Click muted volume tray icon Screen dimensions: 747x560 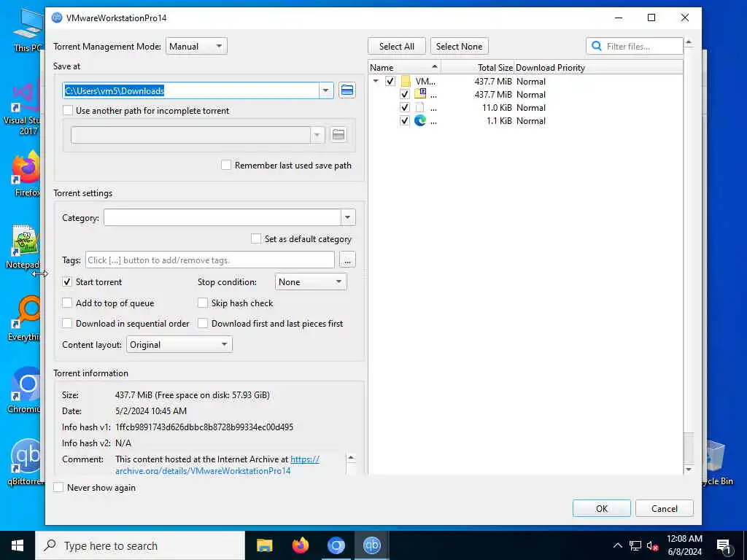point(653,545)
